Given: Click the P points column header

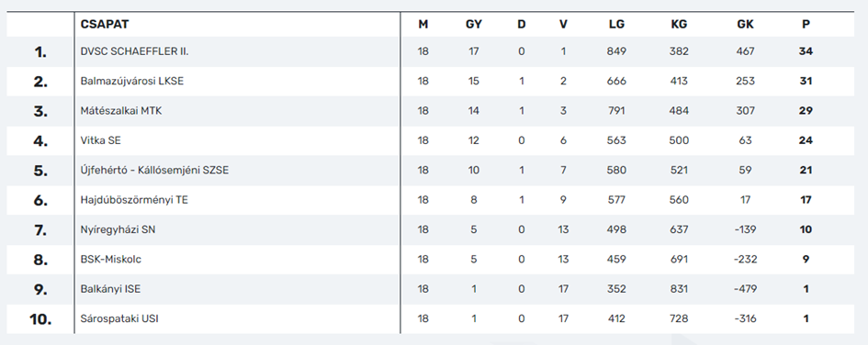Looking at the screenshot, I should pyautogui.click(x=806, y=25).
